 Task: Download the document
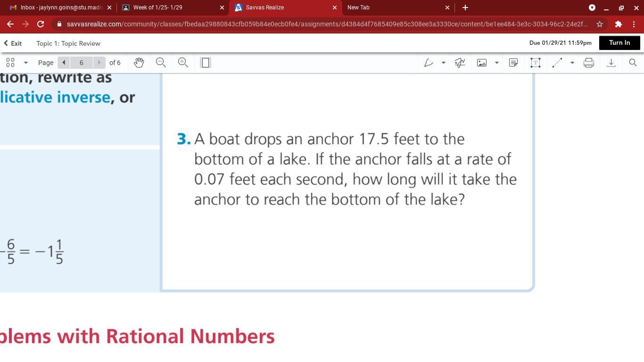611,63
